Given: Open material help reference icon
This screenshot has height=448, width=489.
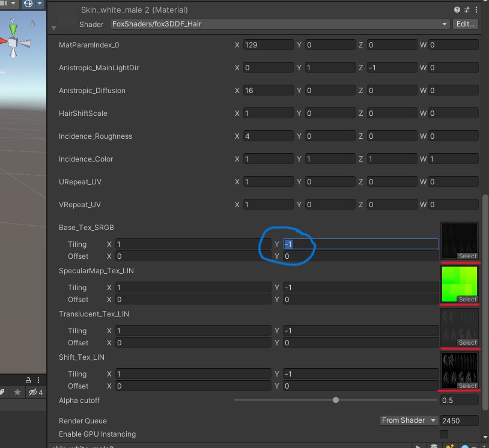Looking at the screenshot, I should pyautogui.click(x=457, y=10).
